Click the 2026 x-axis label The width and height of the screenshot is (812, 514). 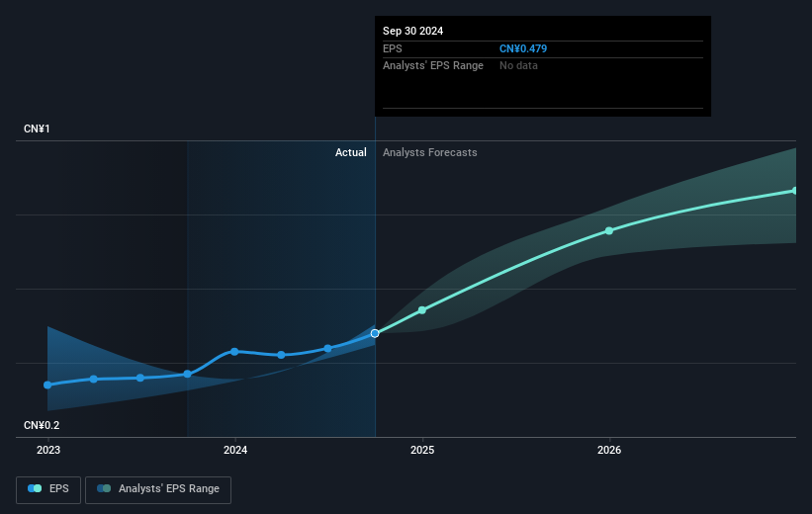click(609, 450)
